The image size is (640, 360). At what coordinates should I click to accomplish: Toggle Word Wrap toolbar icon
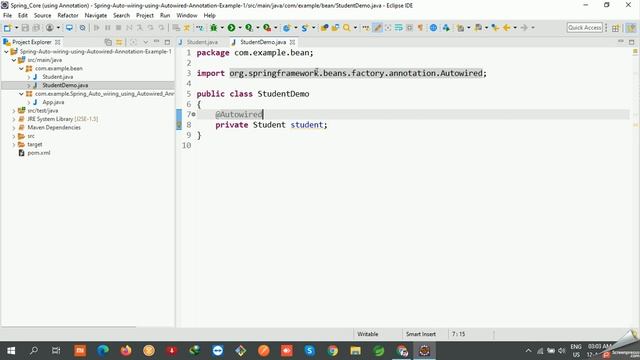pyautogui.click(x=399, y=28)
